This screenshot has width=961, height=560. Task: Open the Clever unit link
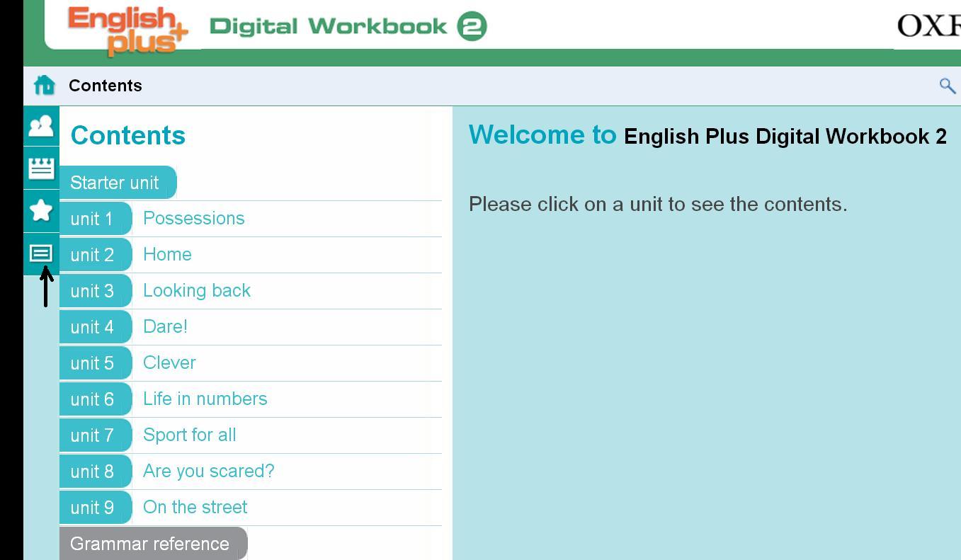[169, 362]
